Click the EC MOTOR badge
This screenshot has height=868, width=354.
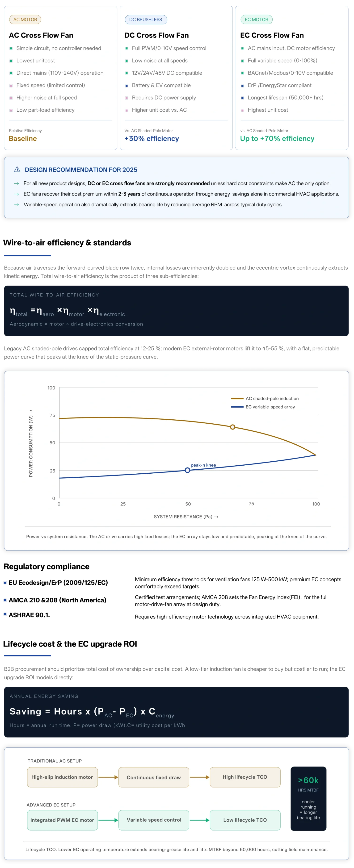pos(257,20)
